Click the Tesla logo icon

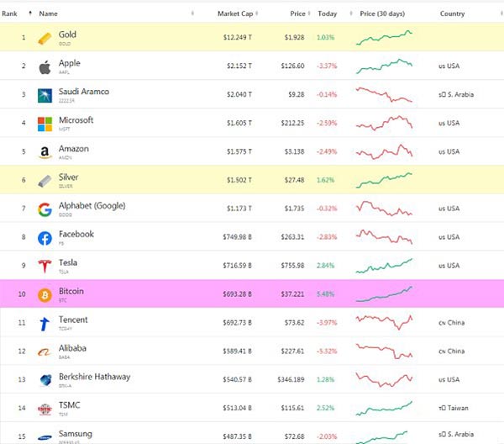click(x=45, y=267)
